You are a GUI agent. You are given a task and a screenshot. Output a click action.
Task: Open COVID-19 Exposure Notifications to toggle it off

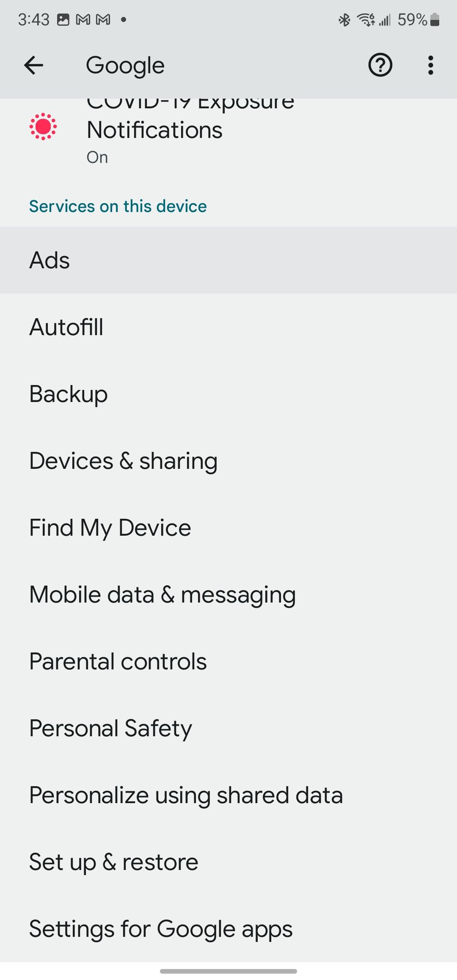[190, 130]
